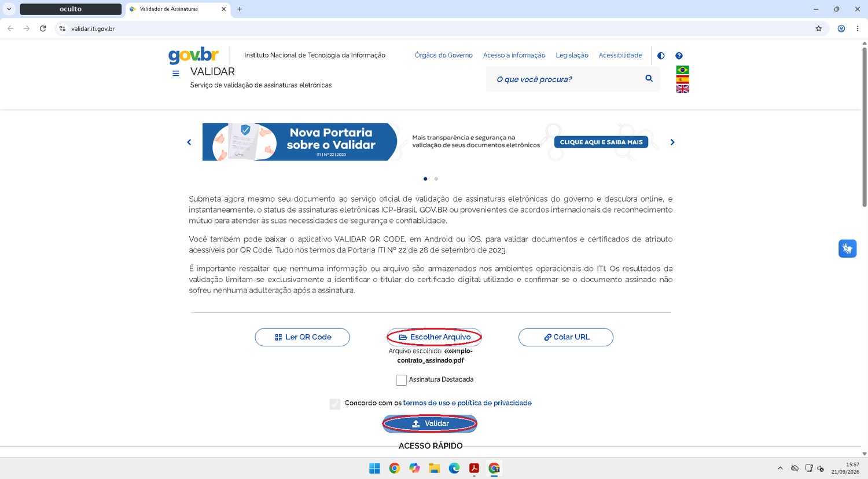Open the hamburger menu next to VALIDAR

(x=176, y=74)
